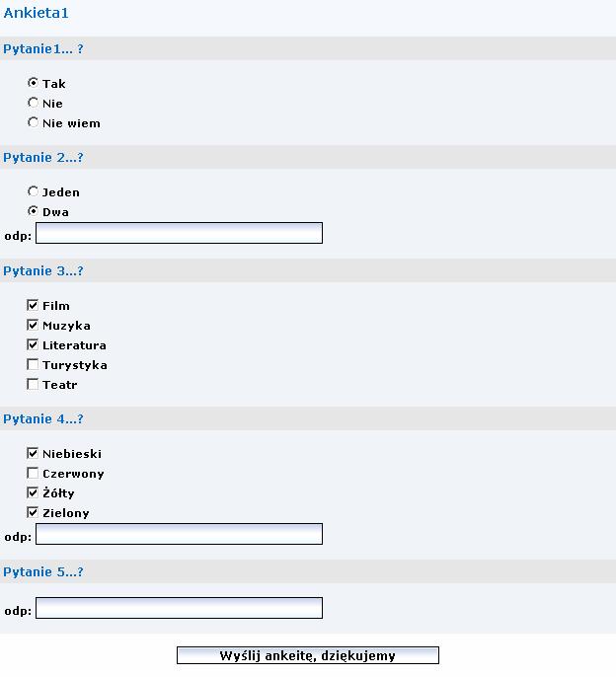Click the Ankieta1 title text

[36, 13]
